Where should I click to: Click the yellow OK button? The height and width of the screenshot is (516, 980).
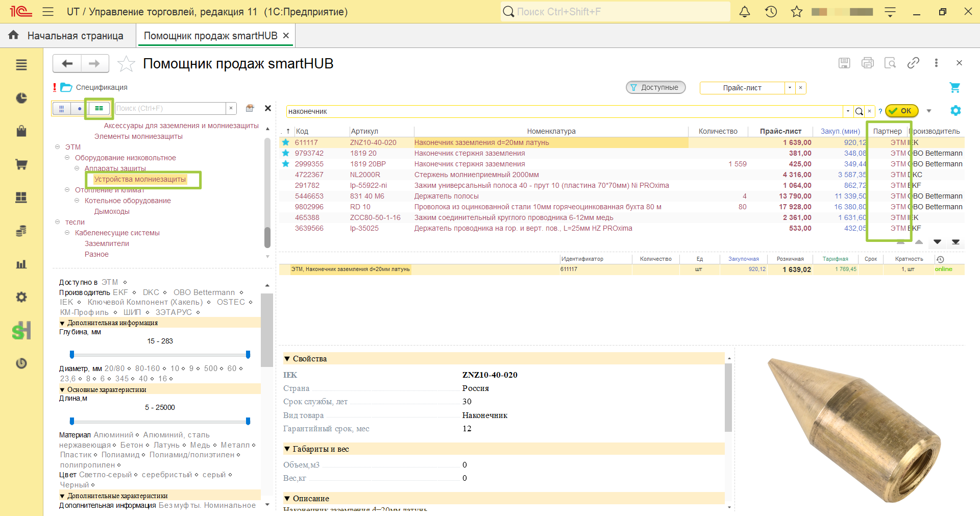point(901,111)
